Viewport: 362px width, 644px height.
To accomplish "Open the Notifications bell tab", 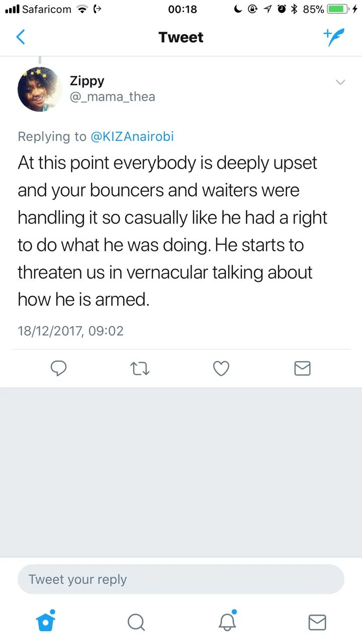I will click(x=227, y=622).
